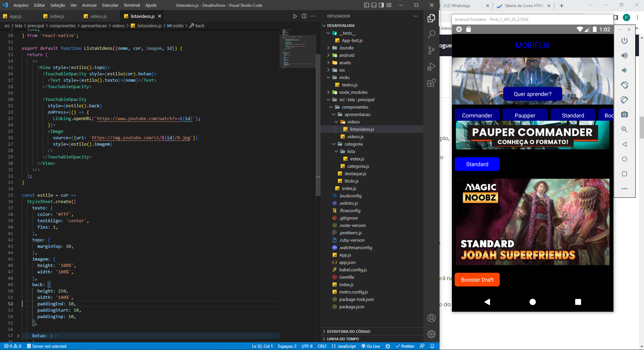Open Run and Debug view icon
Screen dimensions: 644x350
click(x=431, y=67)
